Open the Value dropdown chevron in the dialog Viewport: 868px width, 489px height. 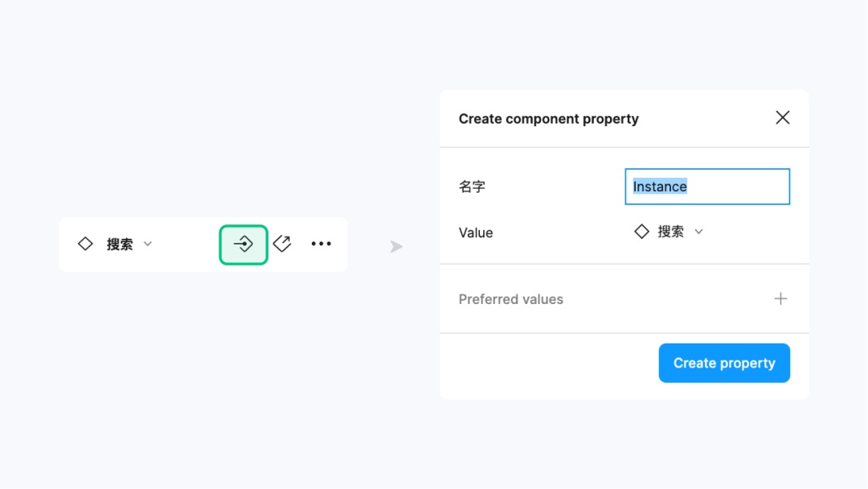(698, 232)
